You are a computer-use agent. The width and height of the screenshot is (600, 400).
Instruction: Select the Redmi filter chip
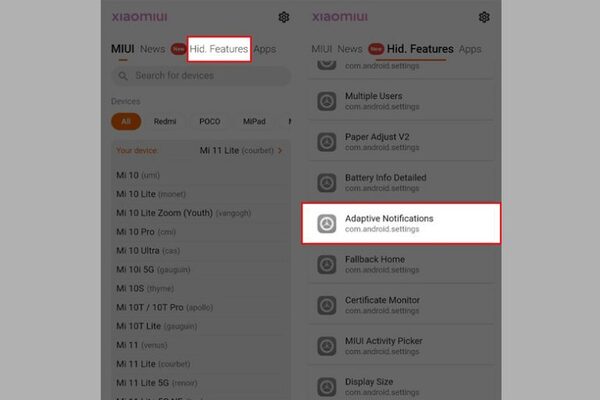(x=165, y=121)
